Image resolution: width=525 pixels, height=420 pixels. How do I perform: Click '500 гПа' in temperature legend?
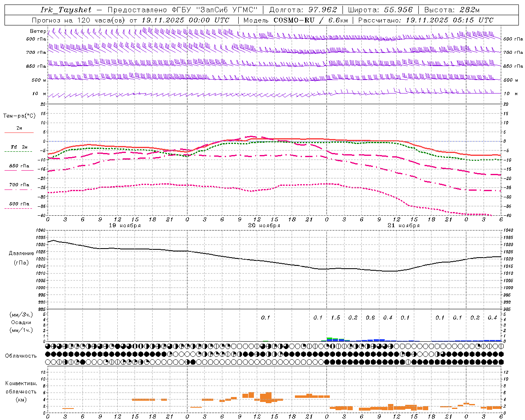click(x=19, y=203)
